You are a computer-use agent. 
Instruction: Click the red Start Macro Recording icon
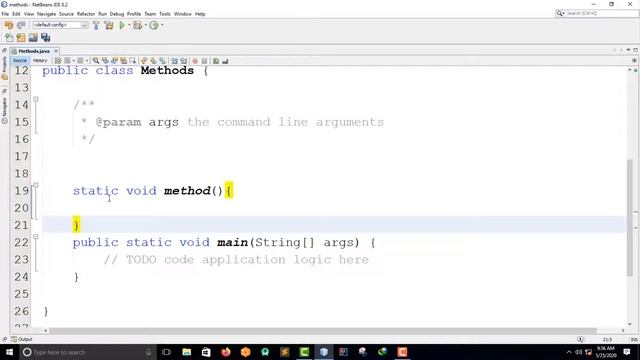tap(195, 61)
